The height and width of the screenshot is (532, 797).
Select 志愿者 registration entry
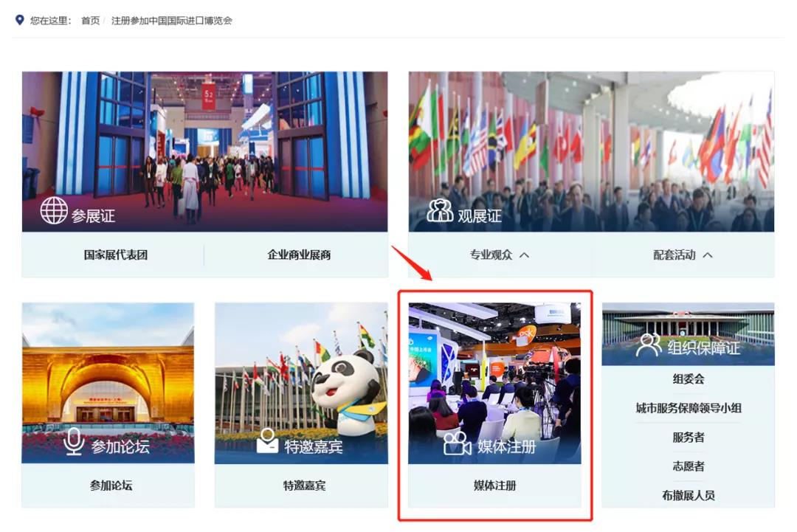[688, 466]
